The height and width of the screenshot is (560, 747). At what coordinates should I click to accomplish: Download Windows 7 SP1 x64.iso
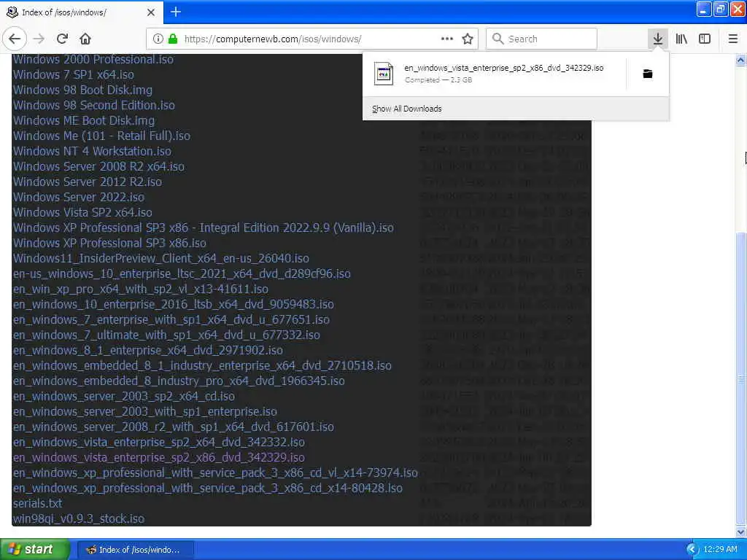click(74, 75)
